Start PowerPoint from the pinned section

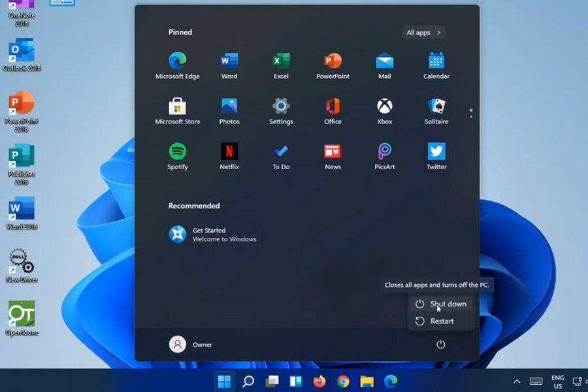(x=333, y=65)
